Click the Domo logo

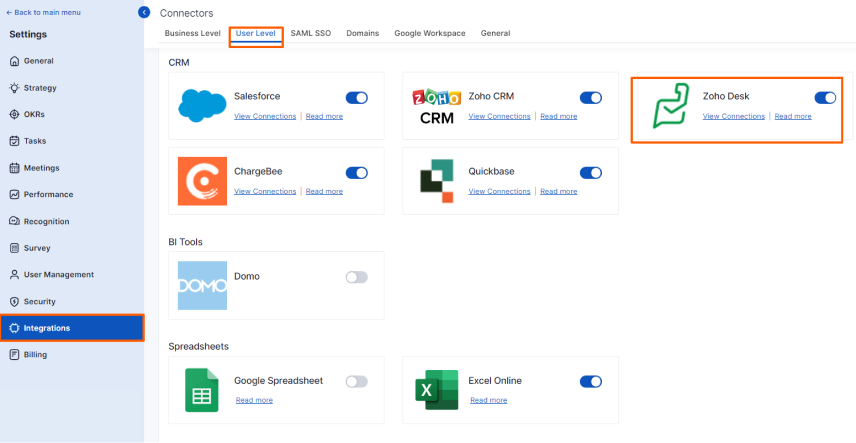point(203,286)
